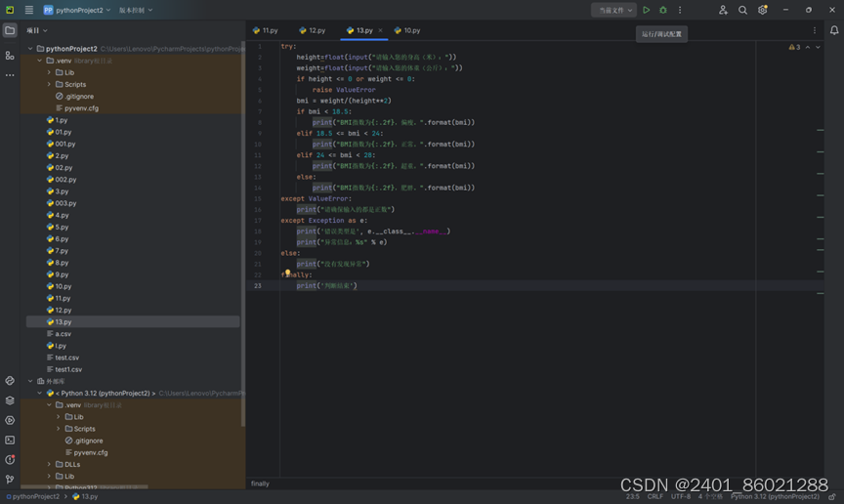Open the 版本控制 dropdown
Screen dimensions: 844x504
coord(136,10)
